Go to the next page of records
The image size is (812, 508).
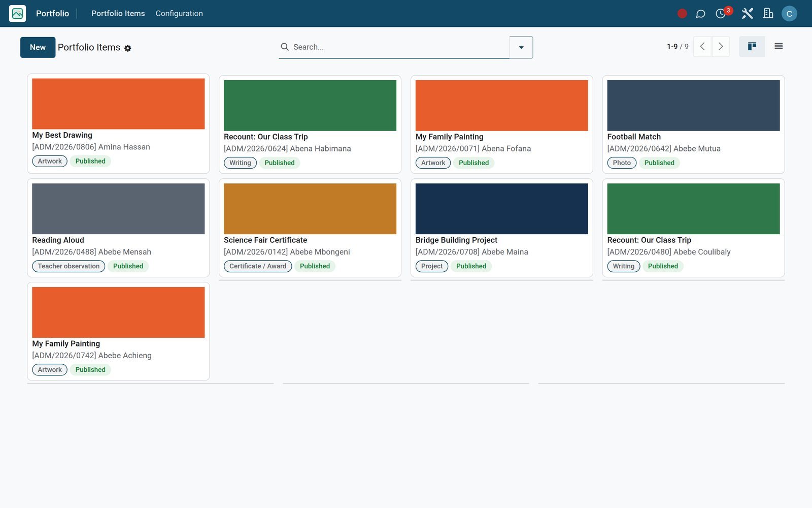721,47
